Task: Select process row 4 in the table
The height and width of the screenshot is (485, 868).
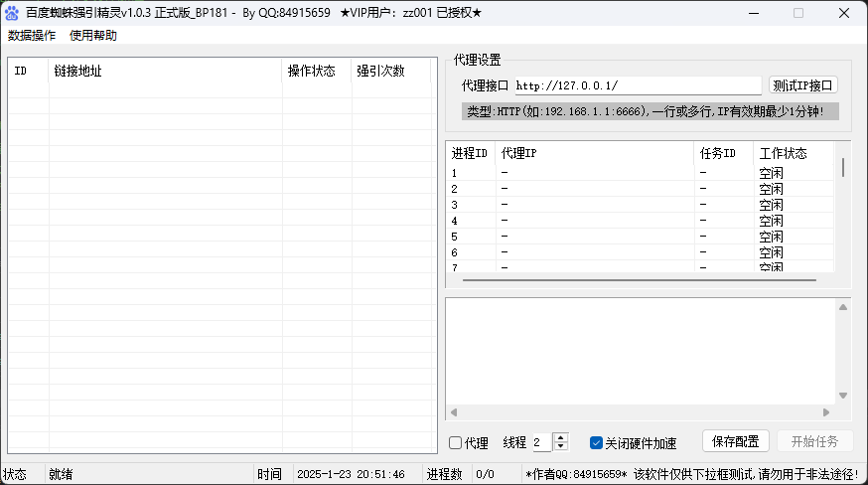Action: click(640, 221)
